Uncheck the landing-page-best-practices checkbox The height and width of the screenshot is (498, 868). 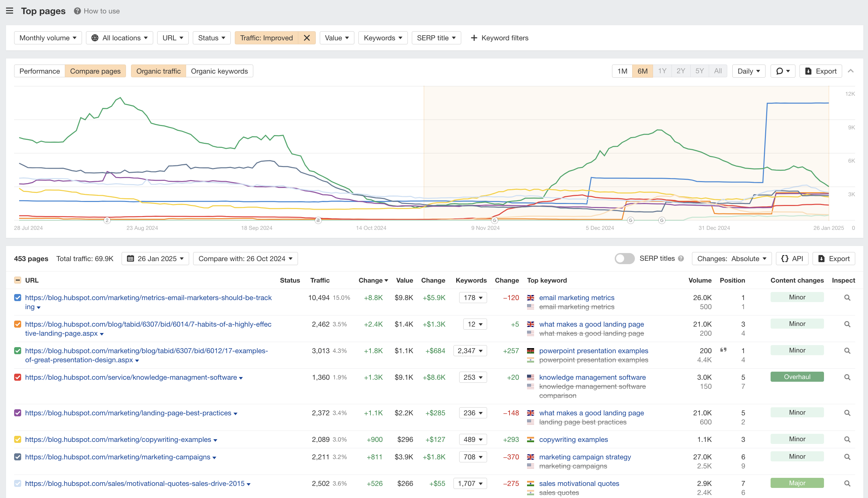18,413
